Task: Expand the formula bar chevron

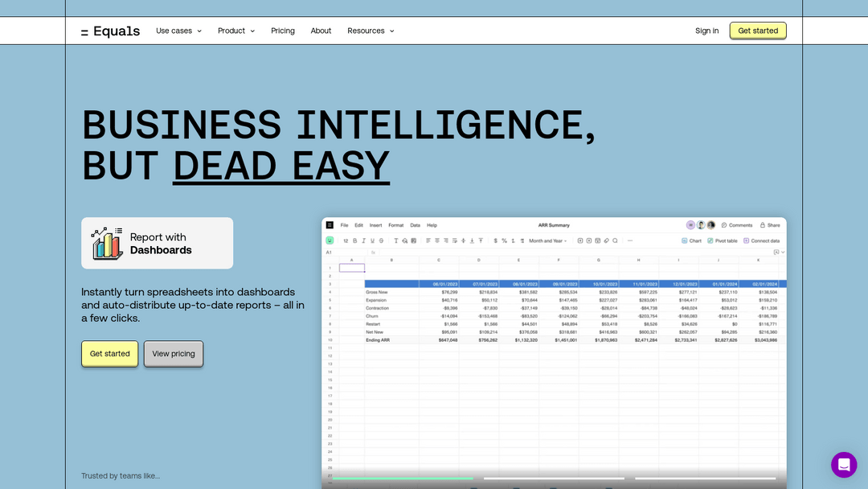Action: point(783,253)
